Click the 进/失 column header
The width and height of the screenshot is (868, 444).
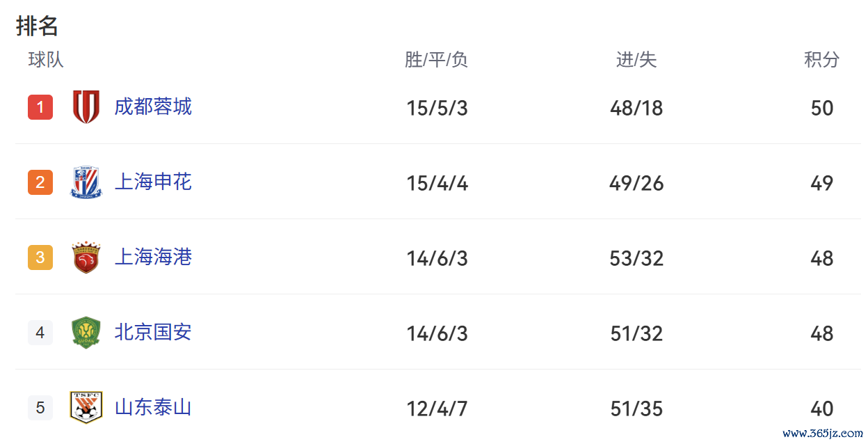click(x=636, y=60)
